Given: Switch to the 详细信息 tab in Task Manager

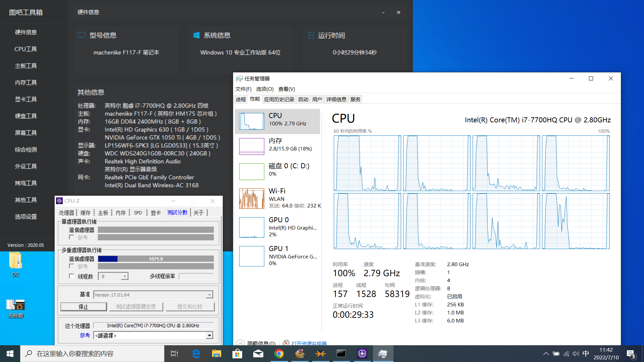Looking at the screenshot, I should pyautogui.click(x=336, y=99).
